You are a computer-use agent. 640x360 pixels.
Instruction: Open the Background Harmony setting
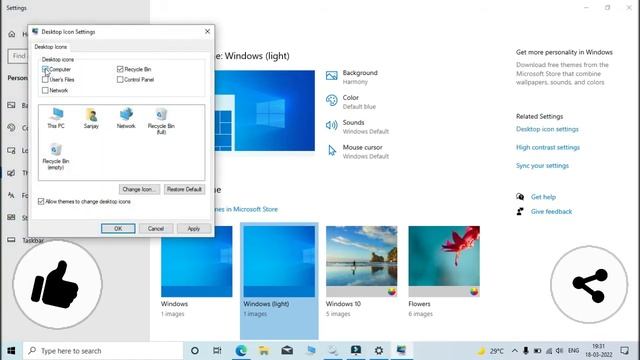352,77
